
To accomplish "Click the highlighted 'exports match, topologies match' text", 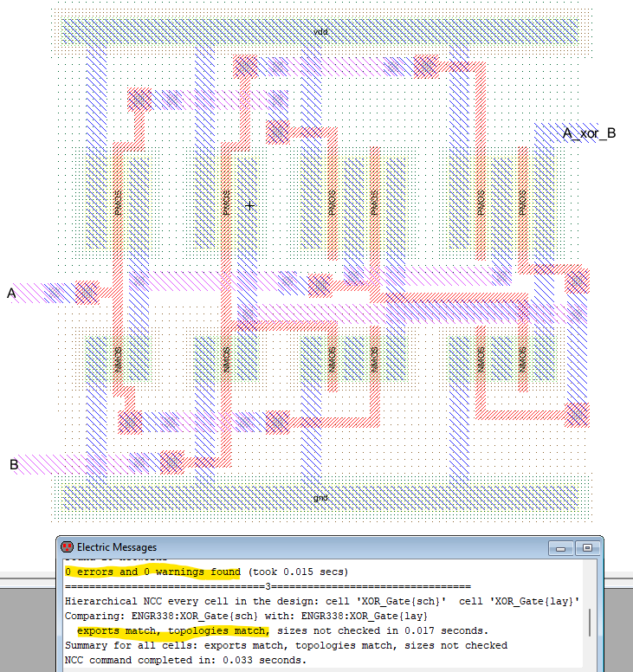I will click(173, 630).
